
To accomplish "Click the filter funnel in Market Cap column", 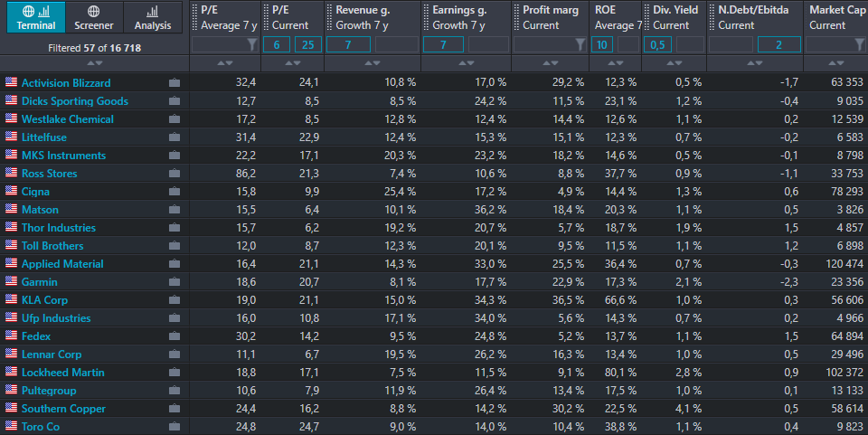I will pos(860,44).
